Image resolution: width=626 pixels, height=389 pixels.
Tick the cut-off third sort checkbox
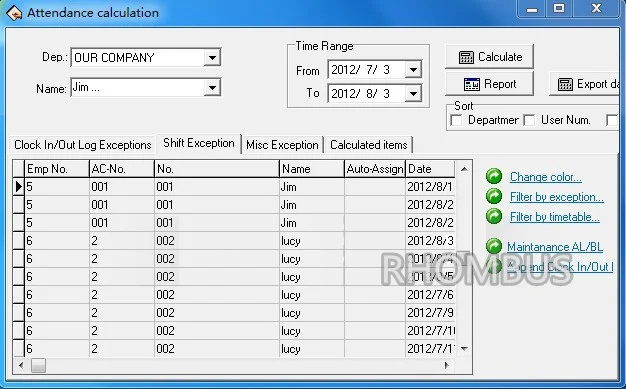[612, 120]
